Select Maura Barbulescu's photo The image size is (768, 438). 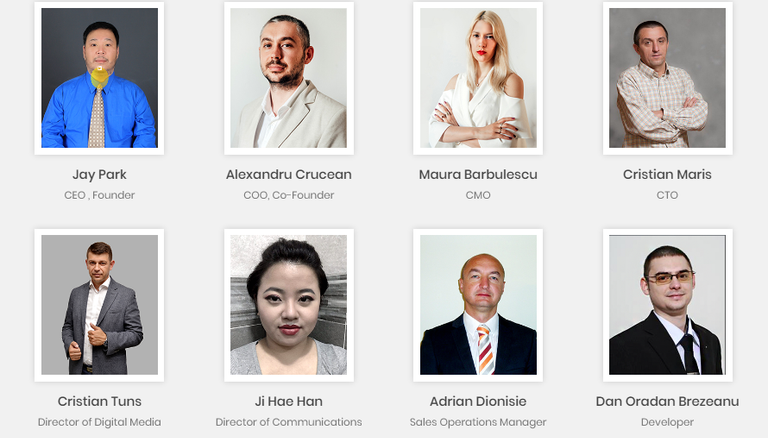[x=478, y=78]
